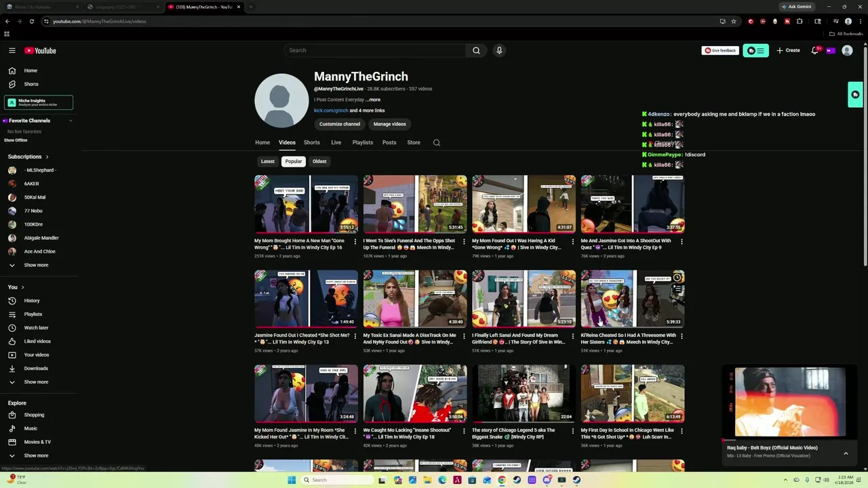Select the Latest sort chip
Screen dimensions: 868x488
click(x=268, y=161)
